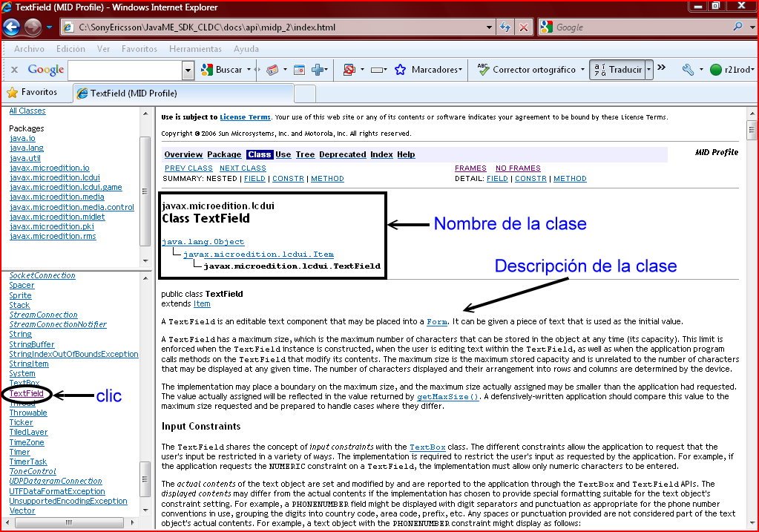Open Marcadores bookmarks star button
759x532 pixels.
[x=428, y=70]
